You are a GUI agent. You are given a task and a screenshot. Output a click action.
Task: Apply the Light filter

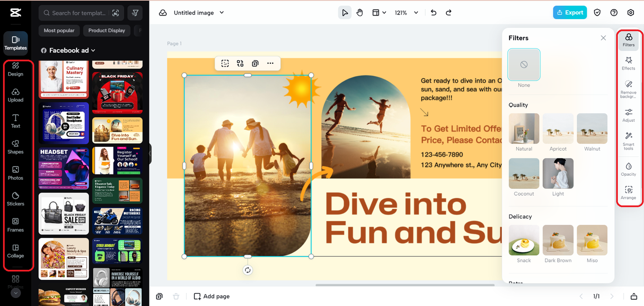[x=558, y=174]
